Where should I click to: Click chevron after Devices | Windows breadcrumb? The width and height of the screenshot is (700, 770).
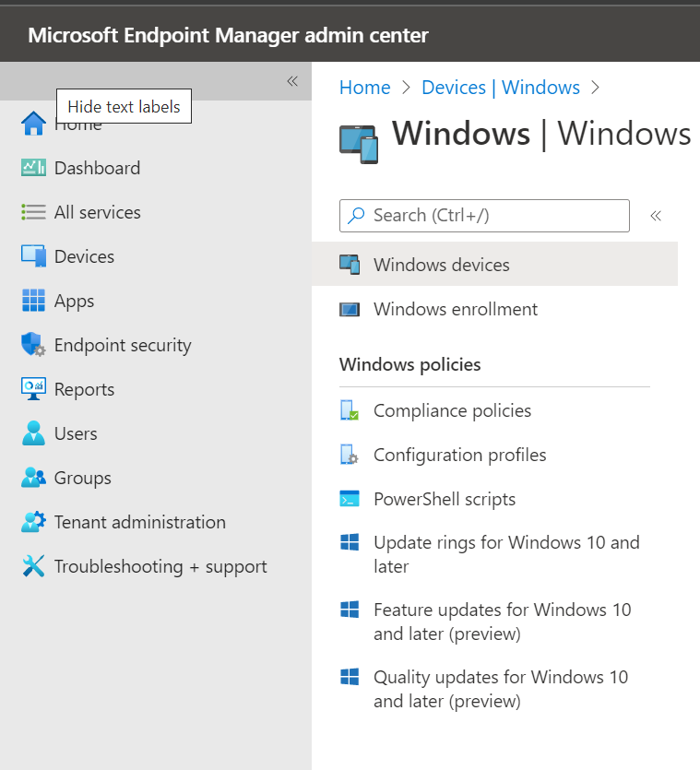(x=596, y=88)
